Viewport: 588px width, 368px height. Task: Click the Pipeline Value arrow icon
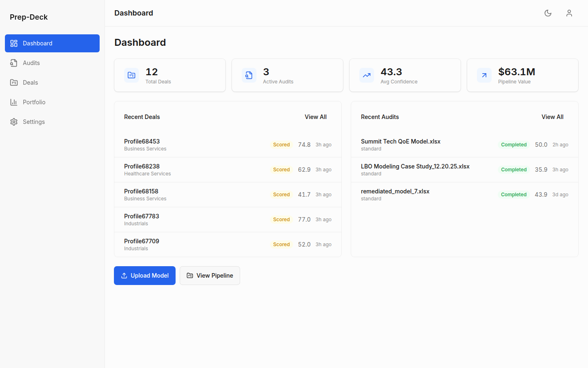[x=484, y=75]
